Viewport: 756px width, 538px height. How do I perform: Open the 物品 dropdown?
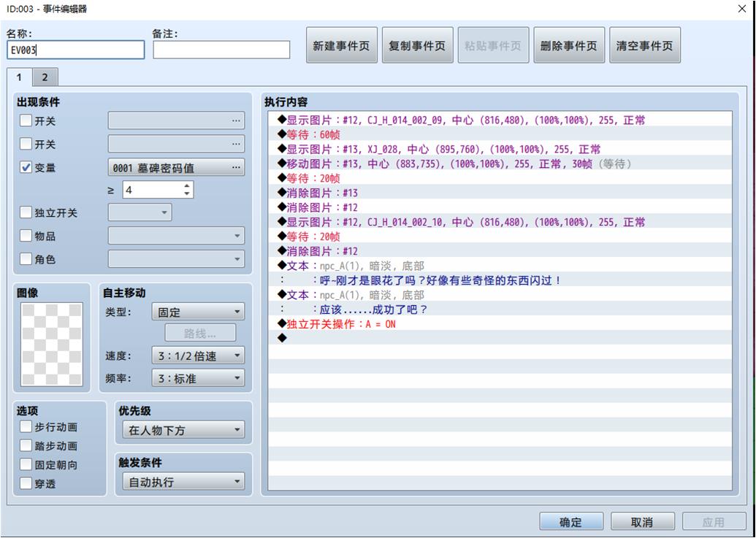point(176,236)
